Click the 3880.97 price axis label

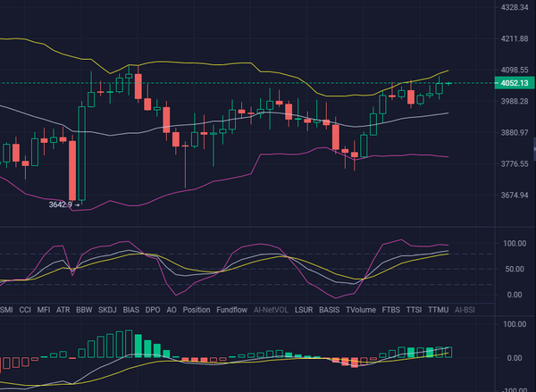(515, 133)
